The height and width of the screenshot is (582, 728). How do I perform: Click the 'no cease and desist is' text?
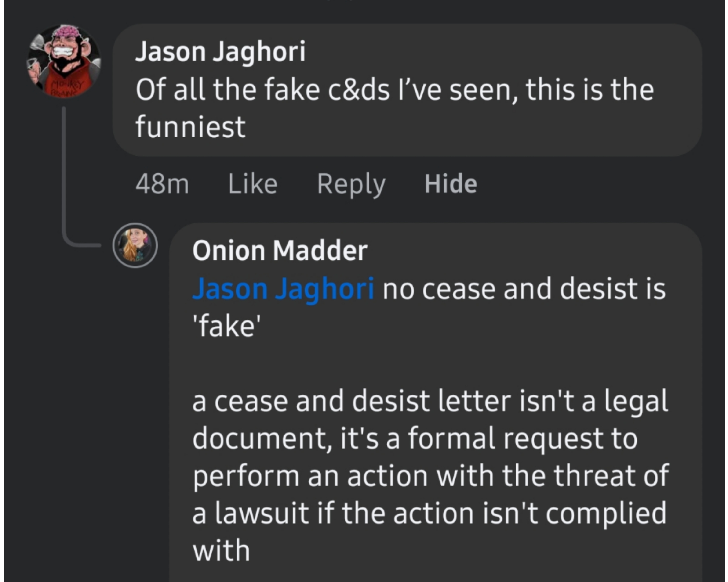pos(524,289)
